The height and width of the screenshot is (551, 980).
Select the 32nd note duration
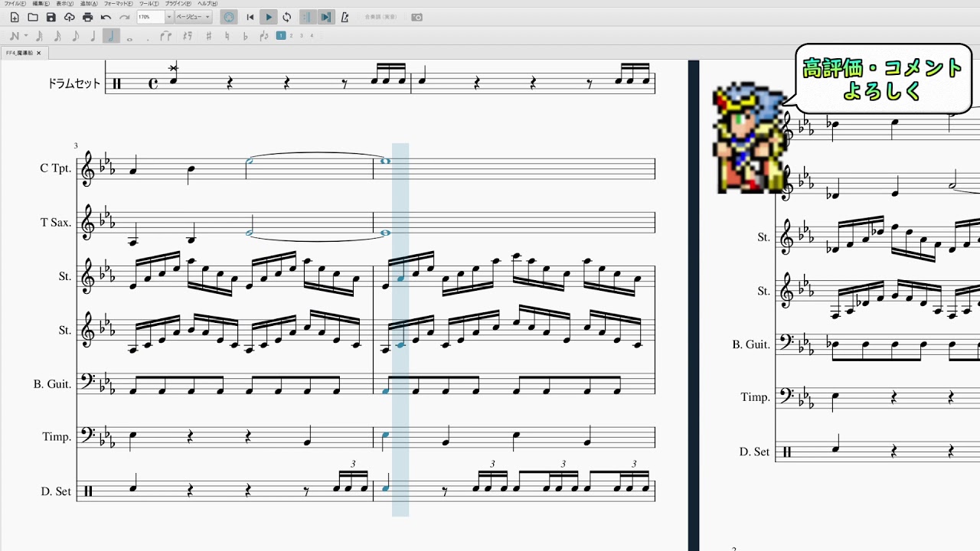tap(39, 36)
